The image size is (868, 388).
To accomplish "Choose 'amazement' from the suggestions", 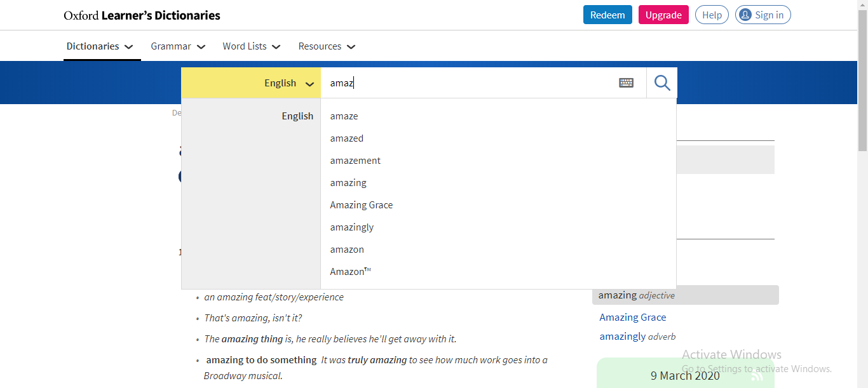I will pyautogui.click(x=355, y=161).
